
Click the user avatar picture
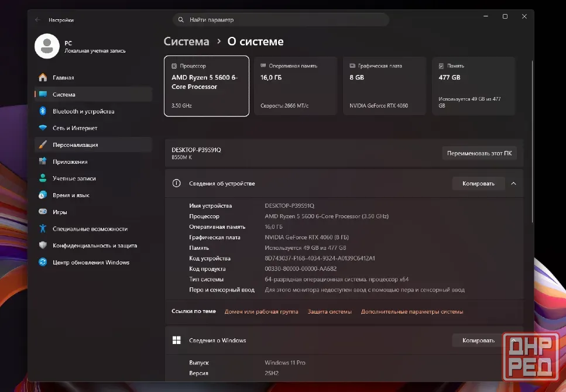(47, 46)
